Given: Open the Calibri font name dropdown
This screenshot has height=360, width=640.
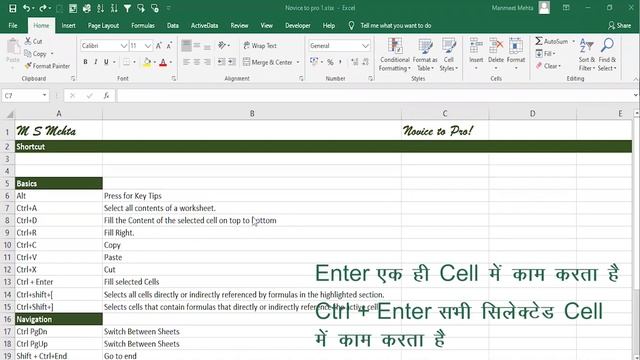Looking at the screenshot, I should pos(124,46).
